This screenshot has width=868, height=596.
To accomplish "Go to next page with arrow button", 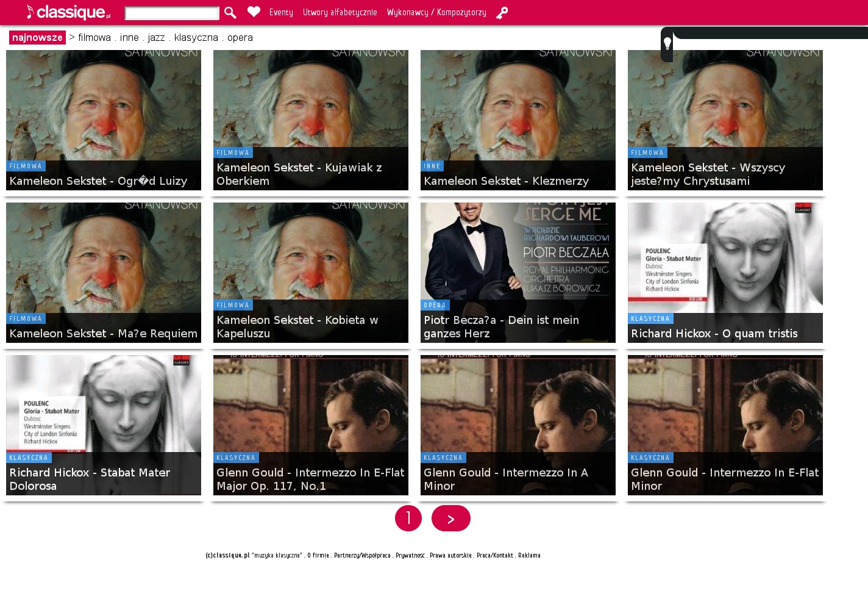I will tap(450, 519).
